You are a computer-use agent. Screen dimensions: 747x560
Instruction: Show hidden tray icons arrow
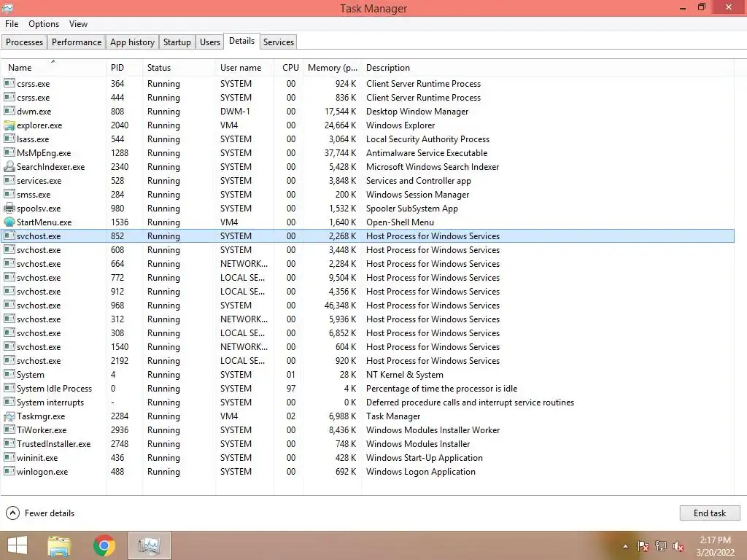(625, 546)
